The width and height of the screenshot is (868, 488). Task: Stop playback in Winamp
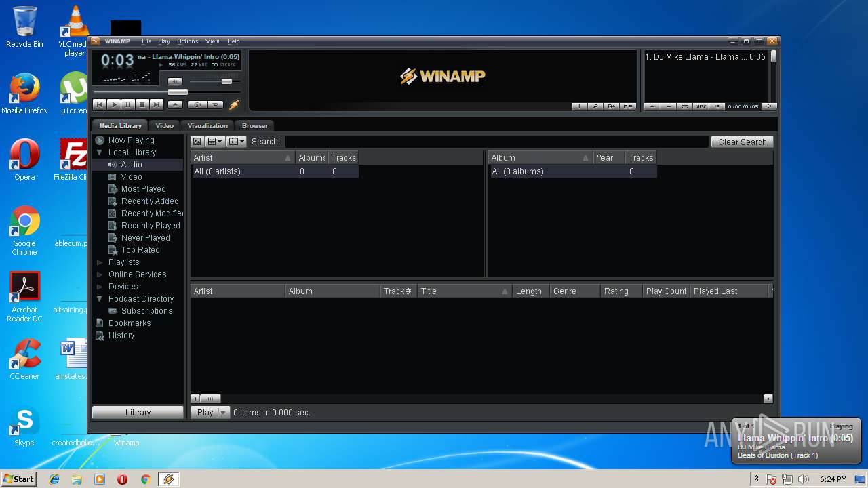(x=142, y=105)
